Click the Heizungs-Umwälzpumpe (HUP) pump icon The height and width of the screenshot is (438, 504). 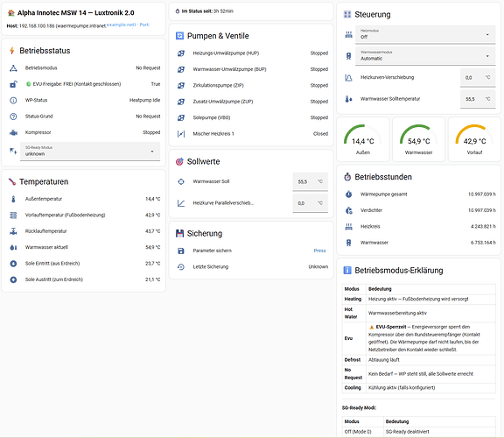pyautogui.click(x=181, y=53)
